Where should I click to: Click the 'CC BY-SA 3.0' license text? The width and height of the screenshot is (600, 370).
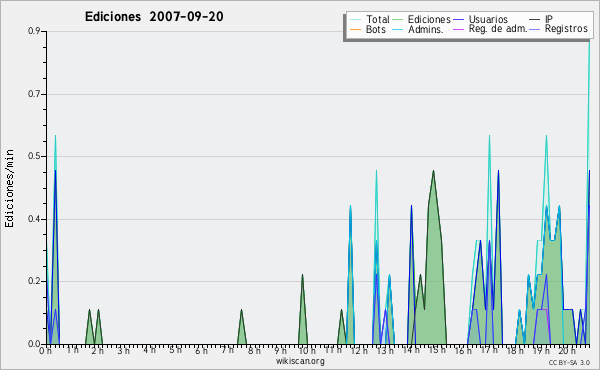click(x=569, y=362)
